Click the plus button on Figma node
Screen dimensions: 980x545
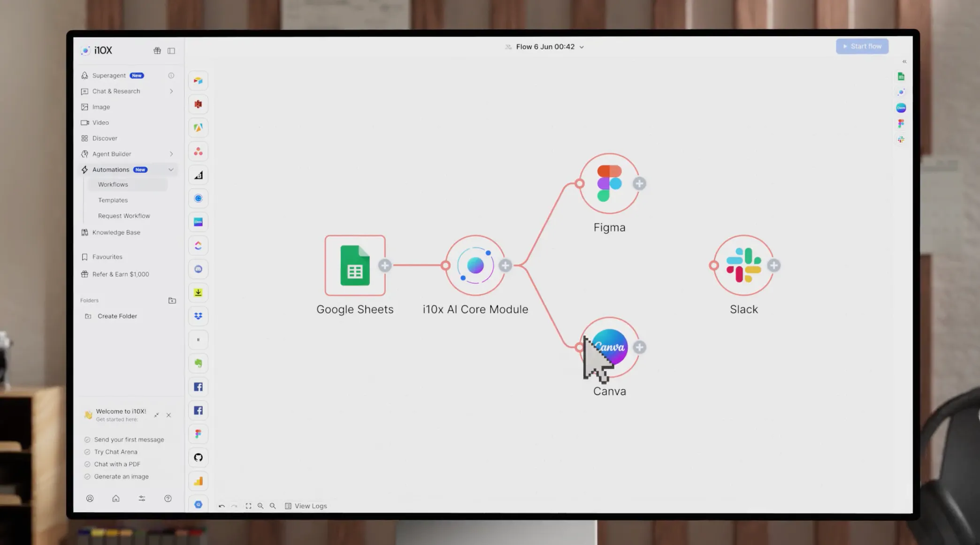pos(639,183)
